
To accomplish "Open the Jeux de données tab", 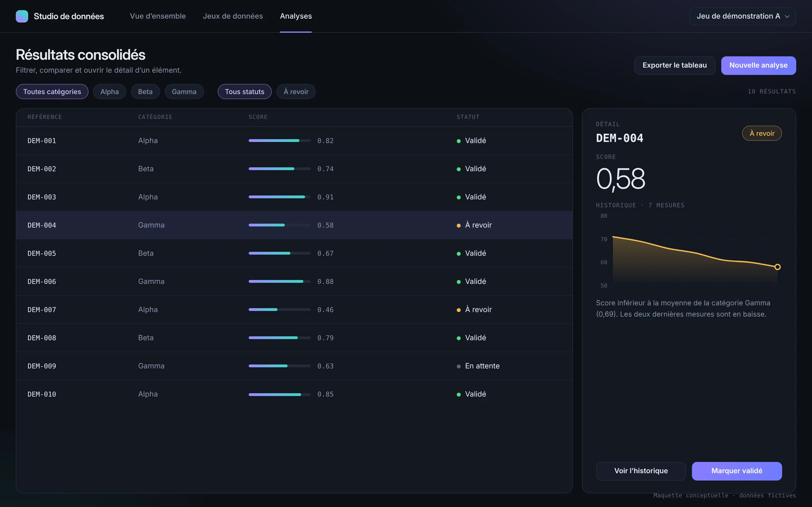I will 233,16.
